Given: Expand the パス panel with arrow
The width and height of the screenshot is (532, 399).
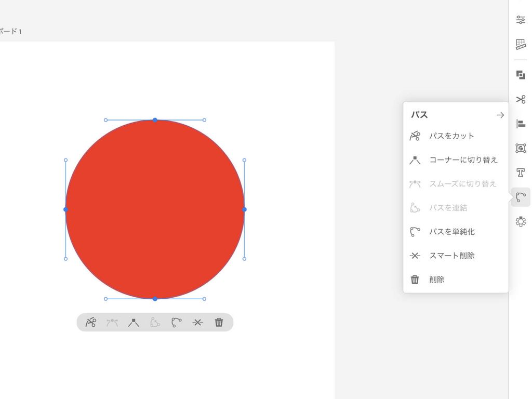Looking at the screenshot, I should point(500,115).
